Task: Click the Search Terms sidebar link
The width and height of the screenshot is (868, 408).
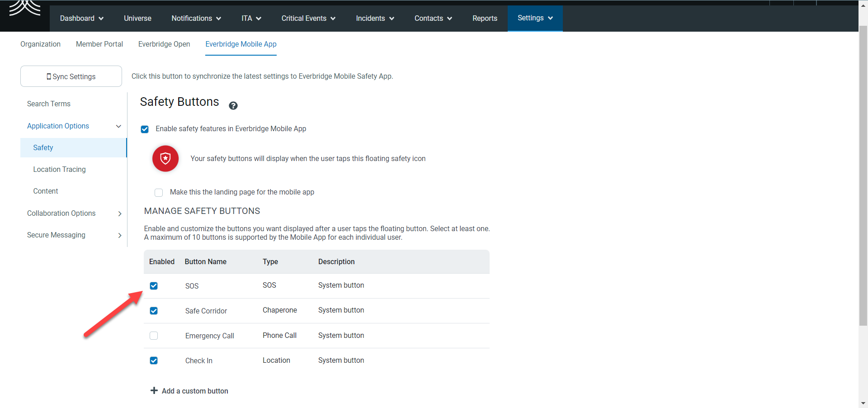Action: point(49,104)
